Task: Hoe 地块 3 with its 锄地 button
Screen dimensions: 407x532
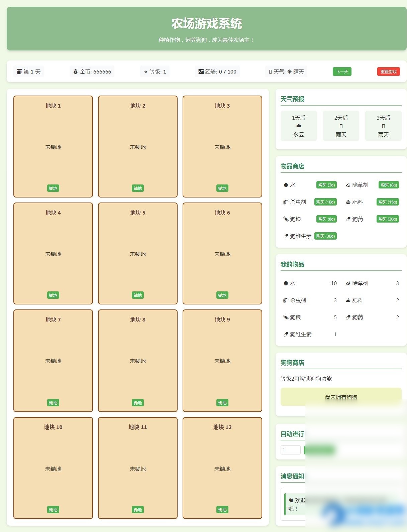Action: click(x=222, y=188)
